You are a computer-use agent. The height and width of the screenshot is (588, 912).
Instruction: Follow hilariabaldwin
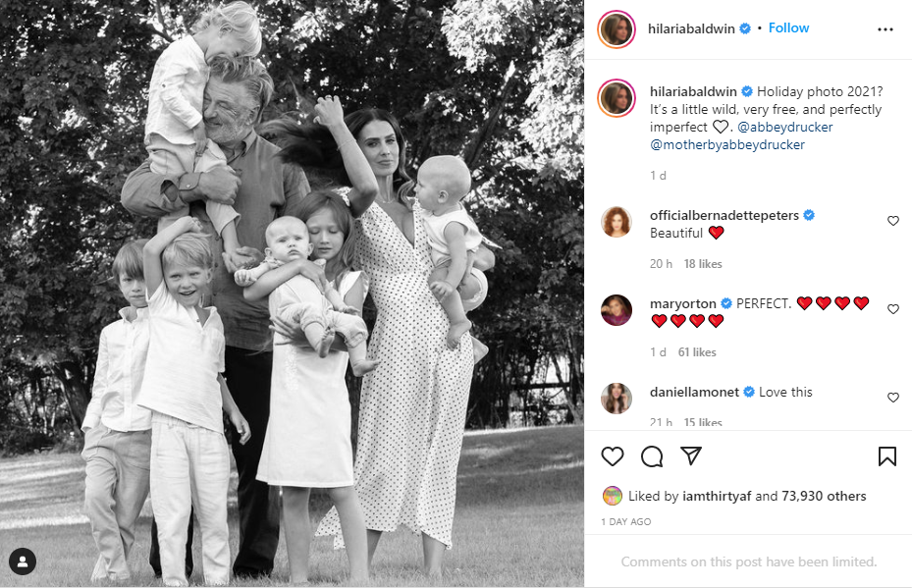[x=788, y=27]
